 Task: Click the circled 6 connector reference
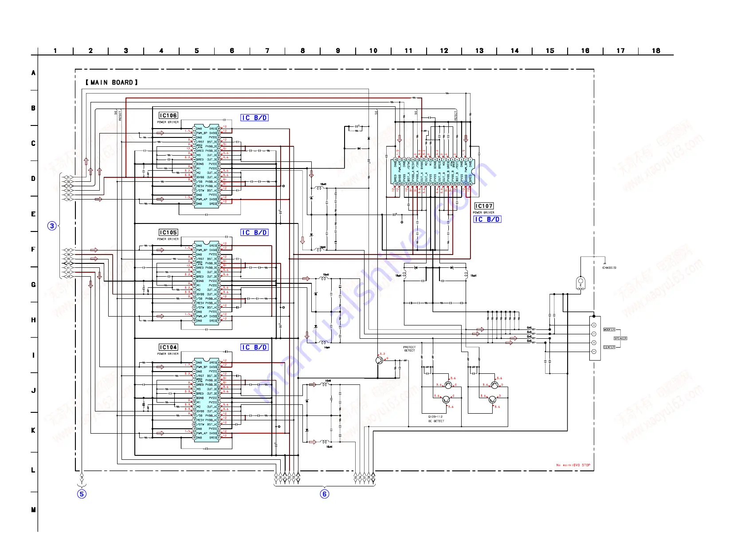325,494
